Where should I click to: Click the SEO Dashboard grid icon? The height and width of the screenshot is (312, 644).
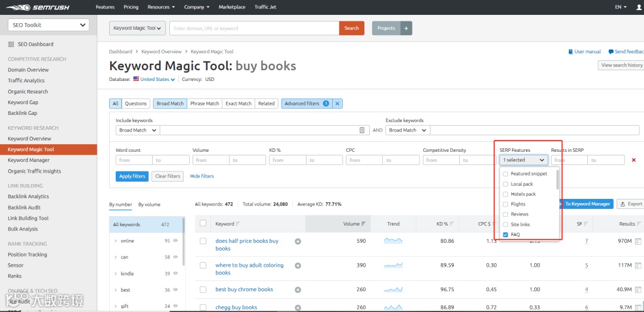(11, 44)
